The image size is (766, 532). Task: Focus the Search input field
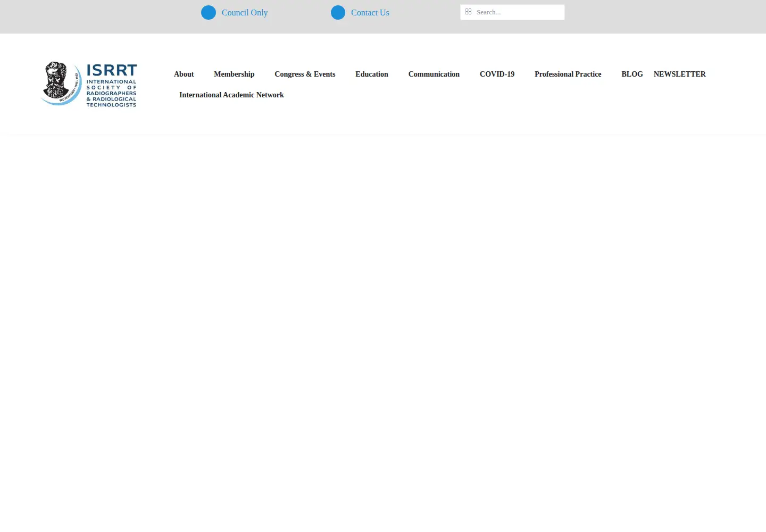point(512,12)
